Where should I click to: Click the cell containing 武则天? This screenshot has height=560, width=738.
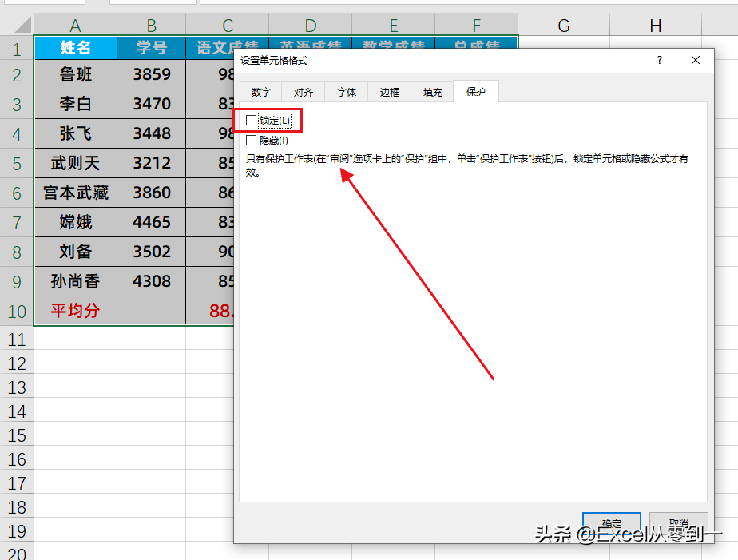coord(75,163)
